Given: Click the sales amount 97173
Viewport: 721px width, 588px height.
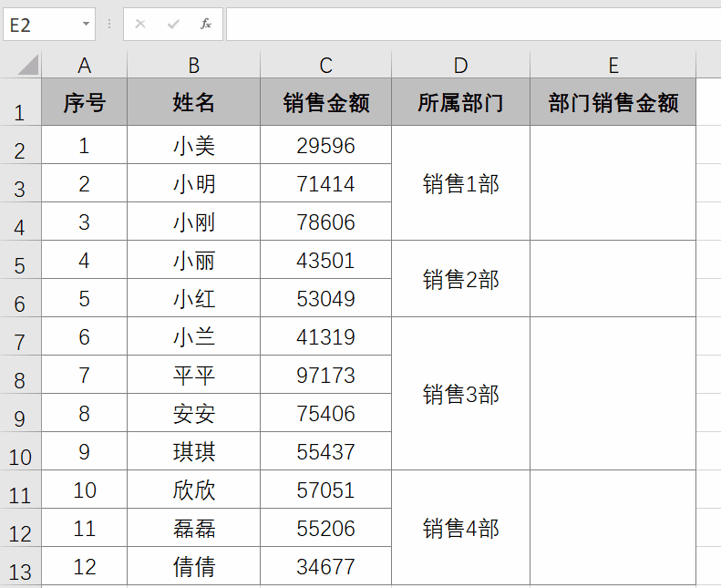Looking at the screenshot, I should click(x=326, y=375).
